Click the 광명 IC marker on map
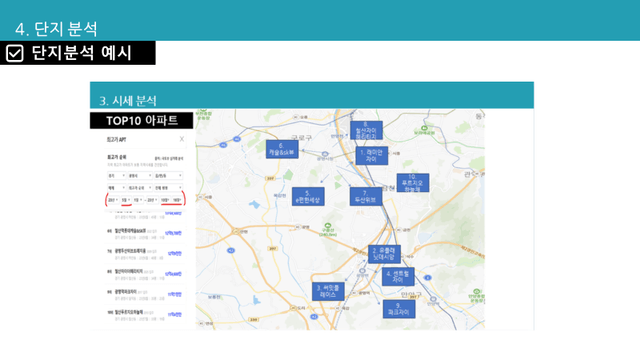The image size is (640, 360). (x=298, y=227)
